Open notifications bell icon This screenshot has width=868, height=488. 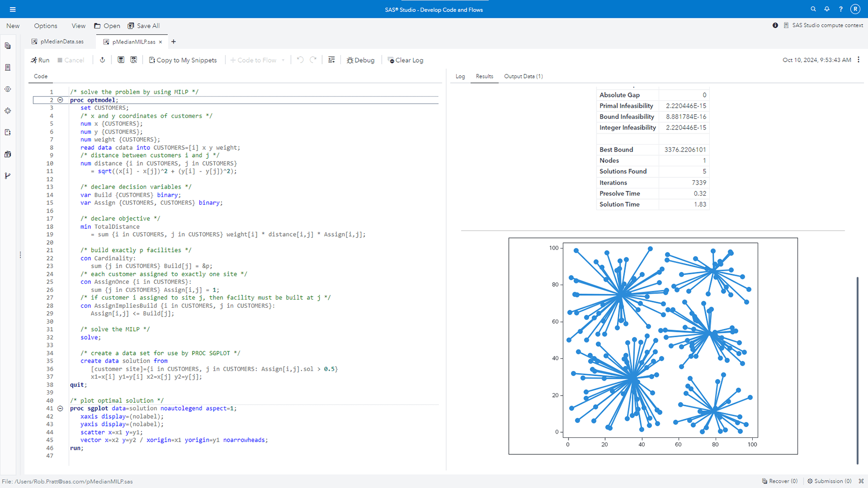coord(827,9)
